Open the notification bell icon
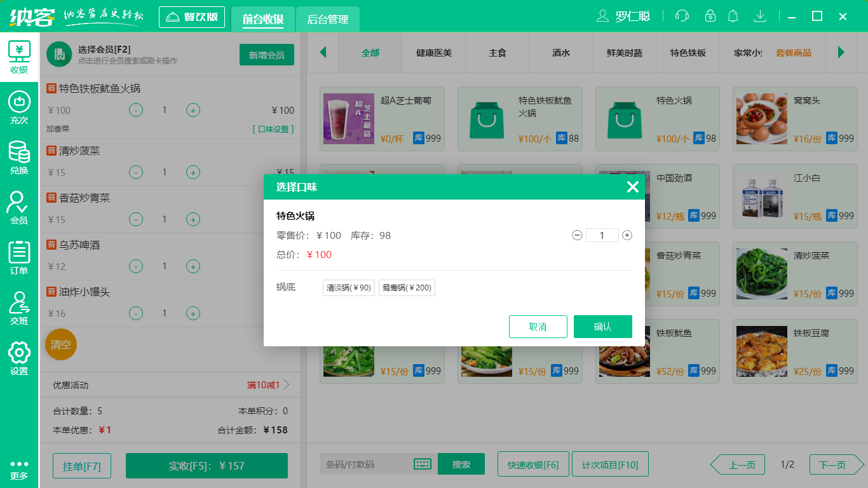This screenshot has width=868, height=488. 733,16
